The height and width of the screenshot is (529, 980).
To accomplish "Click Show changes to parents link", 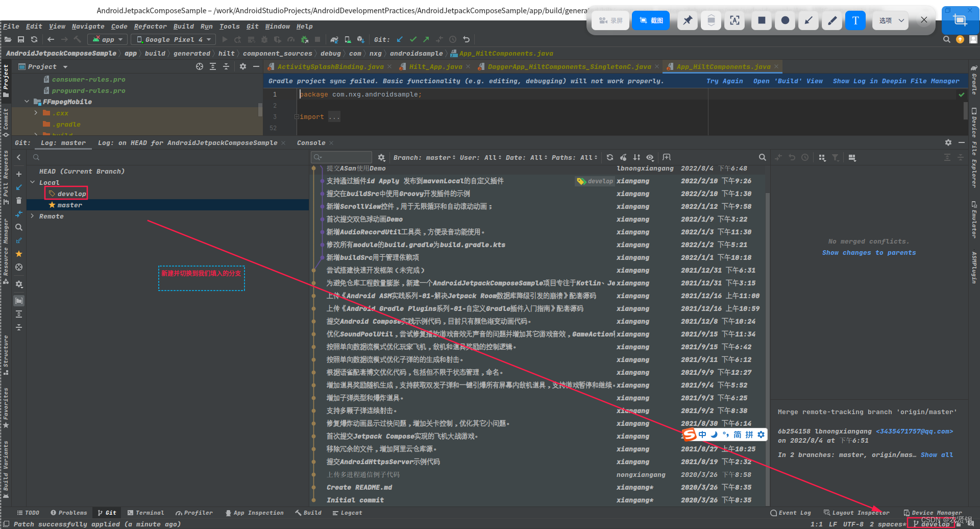I will 869,253.
